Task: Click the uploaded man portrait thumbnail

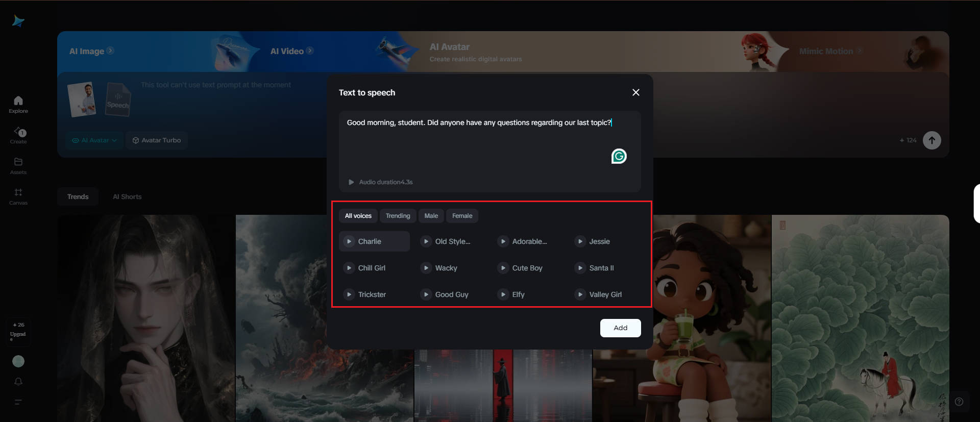Action: pyautogui.click(x=82, y=100)
